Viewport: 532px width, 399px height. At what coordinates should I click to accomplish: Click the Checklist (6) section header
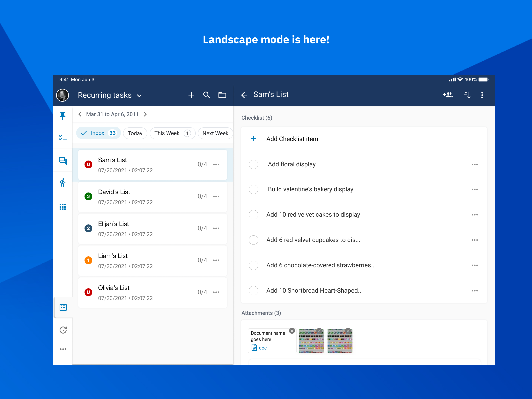point(257,118)
